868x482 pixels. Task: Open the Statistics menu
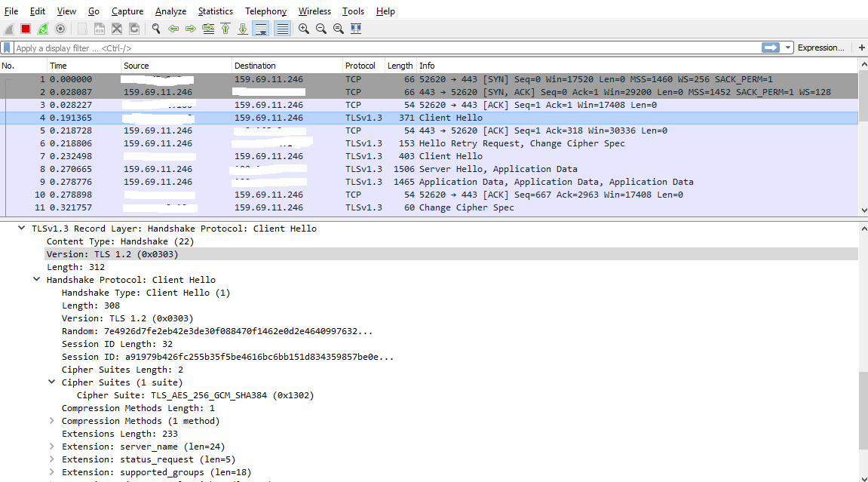[216, 11]
